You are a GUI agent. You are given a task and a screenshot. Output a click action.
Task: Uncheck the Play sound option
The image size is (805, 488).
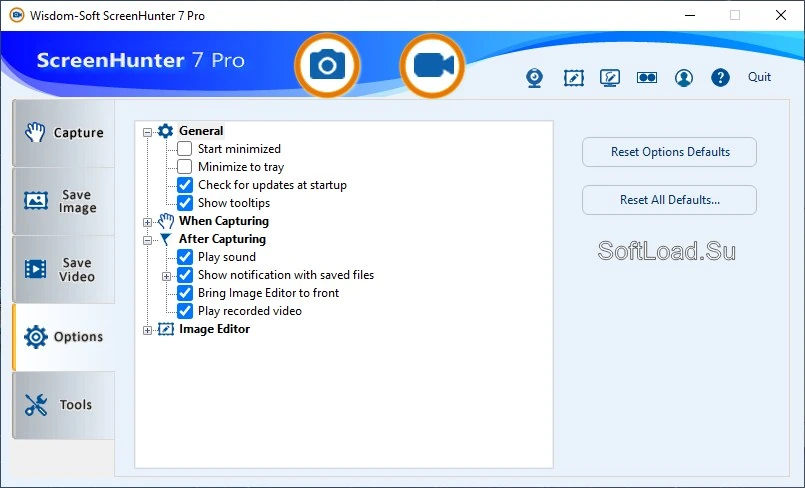tap(185, 257)
